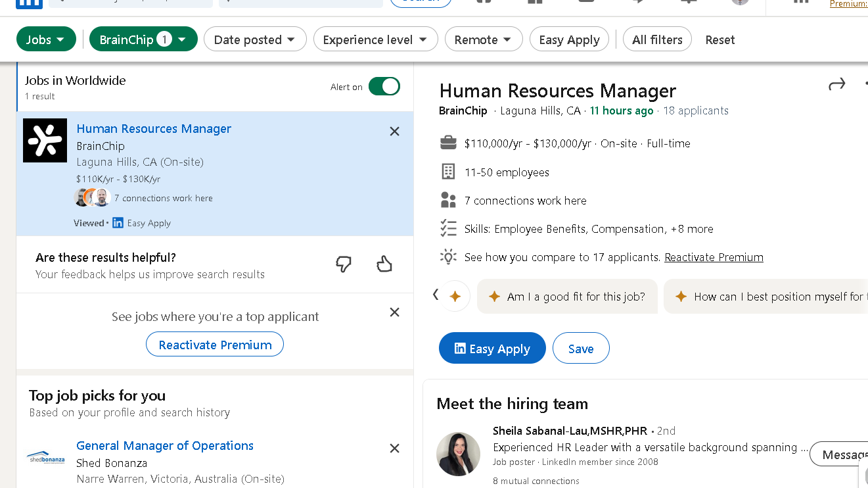Click the thumbs up feedback icon
The width and height of the screenshot is (868, 488).
384,264
